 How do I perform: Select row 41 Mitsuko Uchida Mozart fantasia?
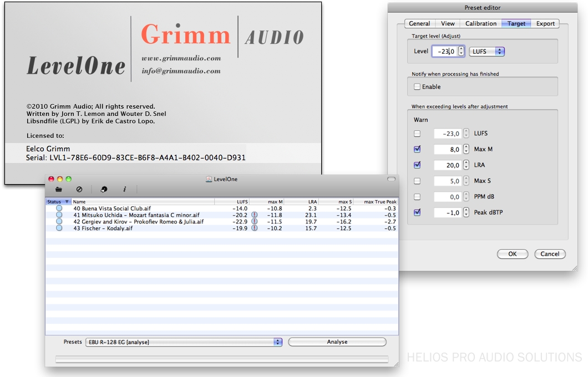(222, 215)
